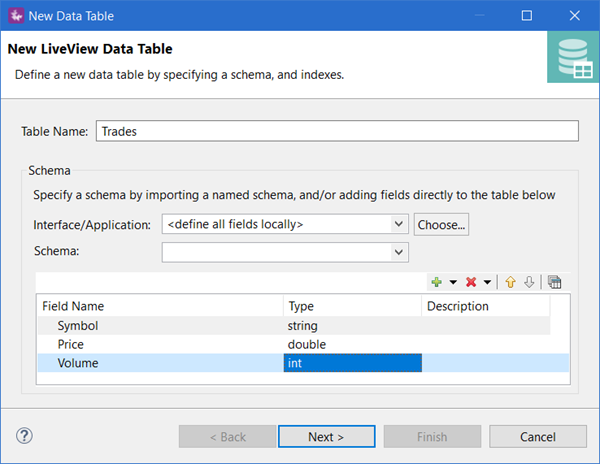Open the help question mark icon

(26, 436)
